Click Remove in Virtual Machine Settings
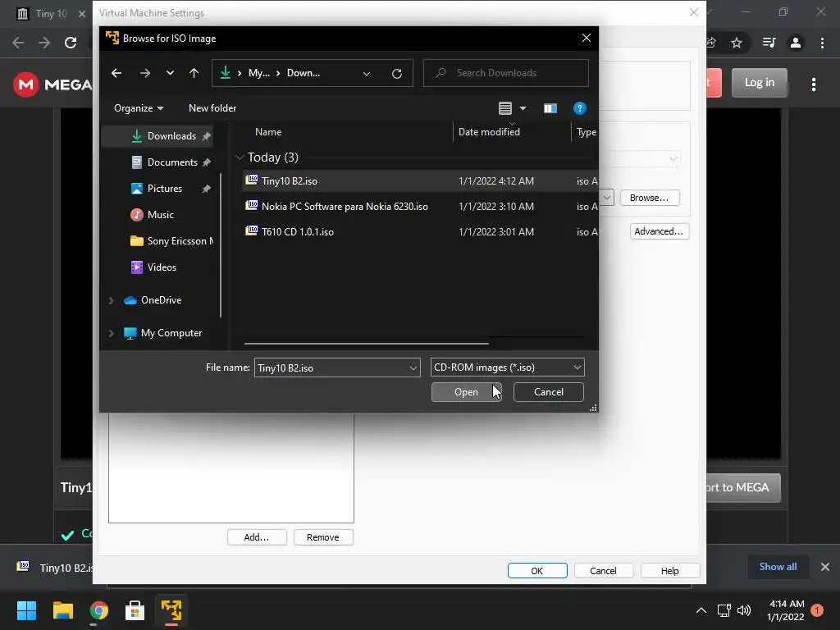This screenshot has height=630, width=840. coord(323,537)
